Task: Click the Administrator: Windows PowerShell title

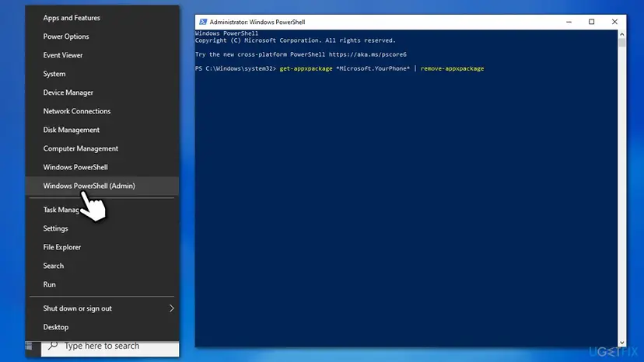Action: point(257,23)
